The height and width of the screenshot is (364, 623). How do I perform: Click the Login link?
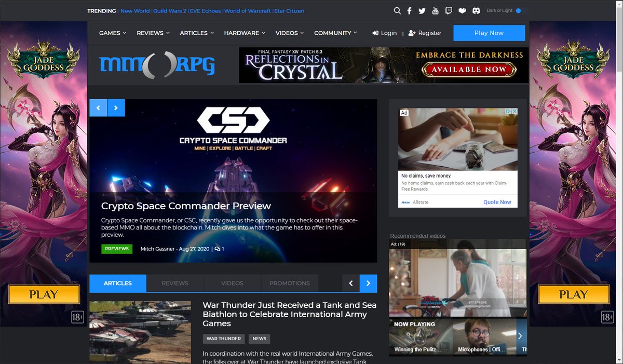coord(385,33)
